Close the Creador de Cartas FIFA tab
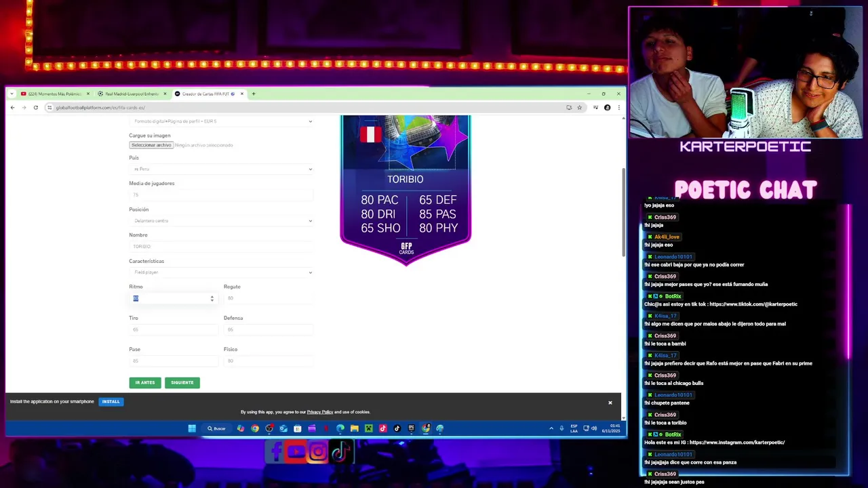868x488 pixels. (242, 94)
